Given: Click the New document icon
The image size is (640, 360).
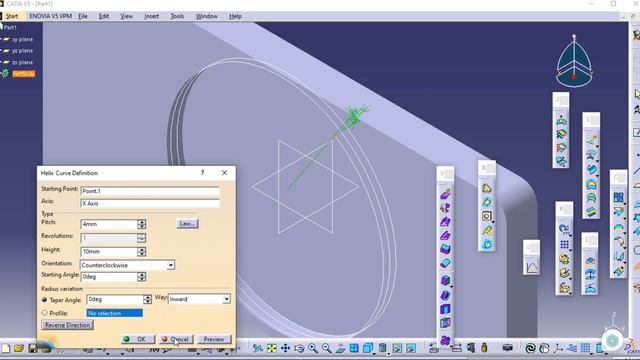Looking at the screenshot, I should [6, 348].
